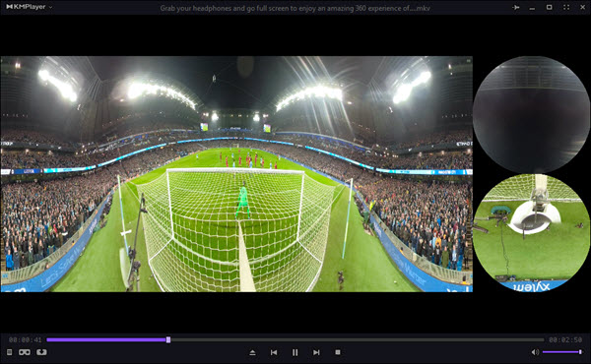
Task: Click the elapsed time 00:00:41 display
Action: (26, 340)
